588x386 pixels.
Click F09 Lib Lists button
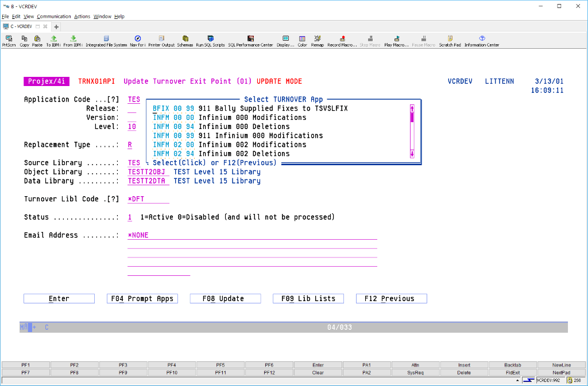point(308,298)
